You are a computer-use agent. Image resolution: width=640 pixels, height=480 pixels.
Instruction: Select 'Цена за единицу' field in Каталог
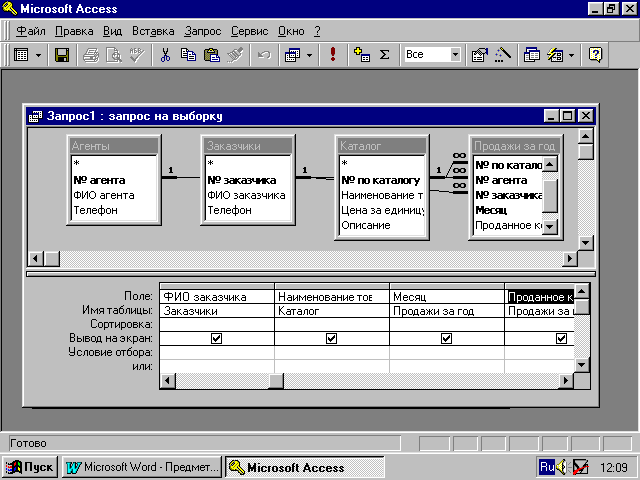(x=382, y=210)
